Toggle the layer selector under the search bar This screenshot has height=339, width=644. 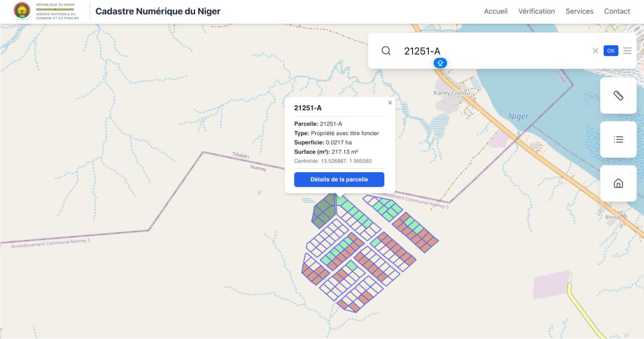point(440,63)
